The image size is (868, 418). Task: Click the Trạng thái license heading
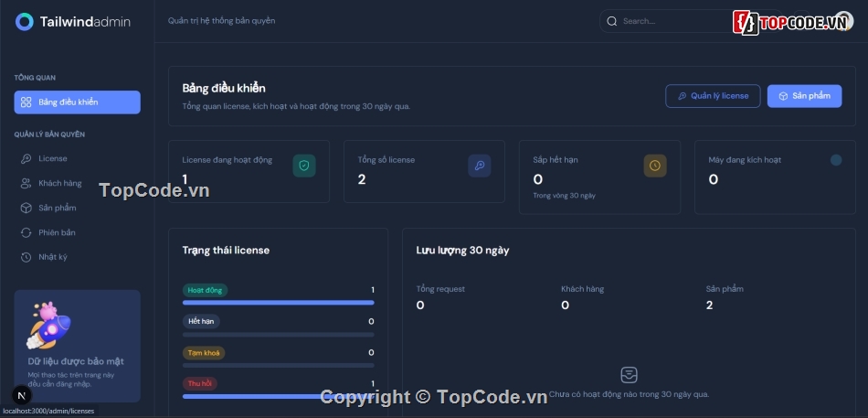(x=226, y=251)
